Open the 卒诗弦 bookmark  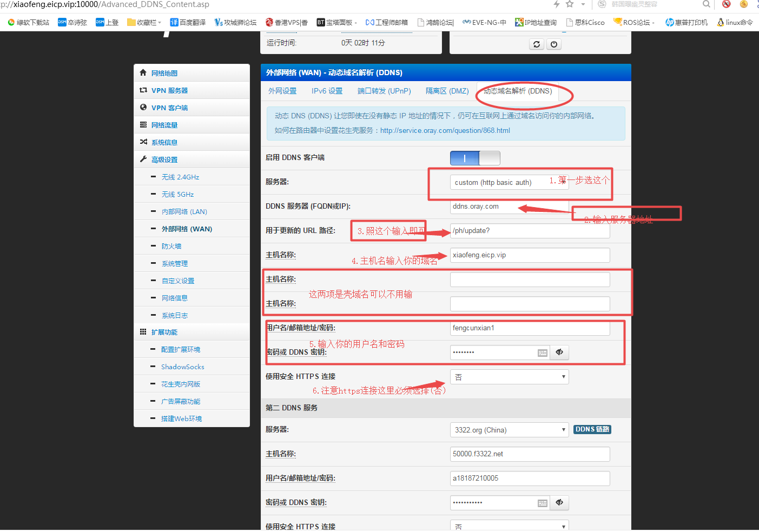(x=72, y=22)
